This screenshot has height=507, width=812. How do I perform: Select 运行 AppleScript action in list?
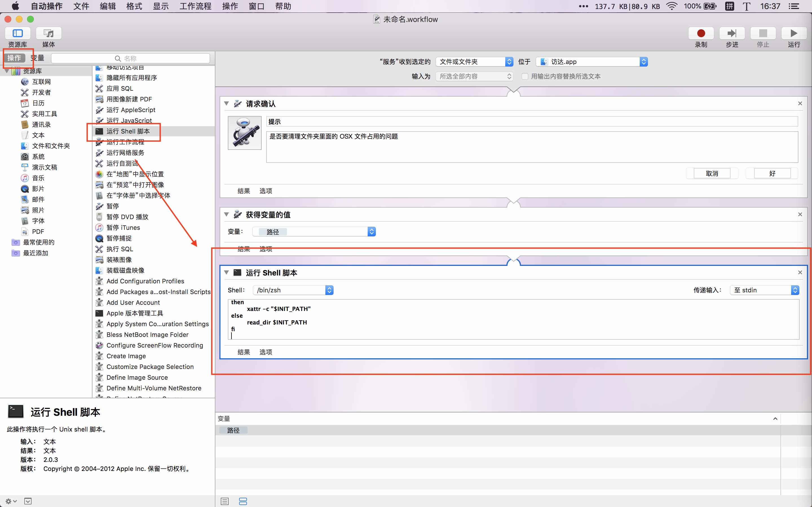[x=131, y=110]
